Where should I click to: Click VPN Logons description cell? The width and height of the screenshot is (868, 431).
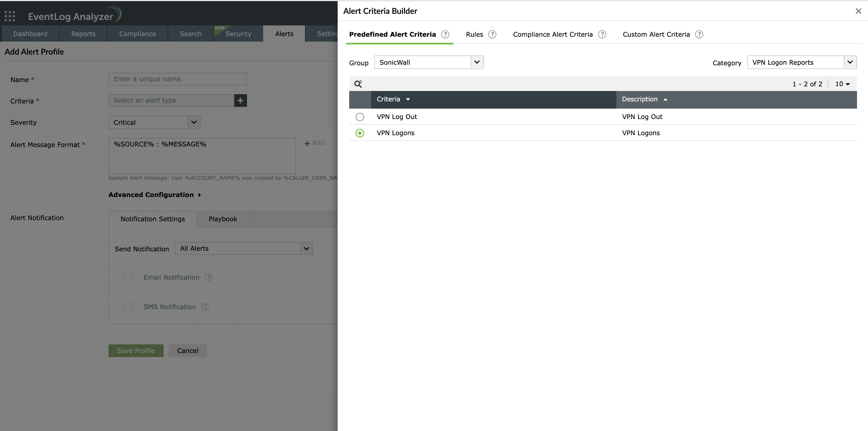(x=641, y=133)
